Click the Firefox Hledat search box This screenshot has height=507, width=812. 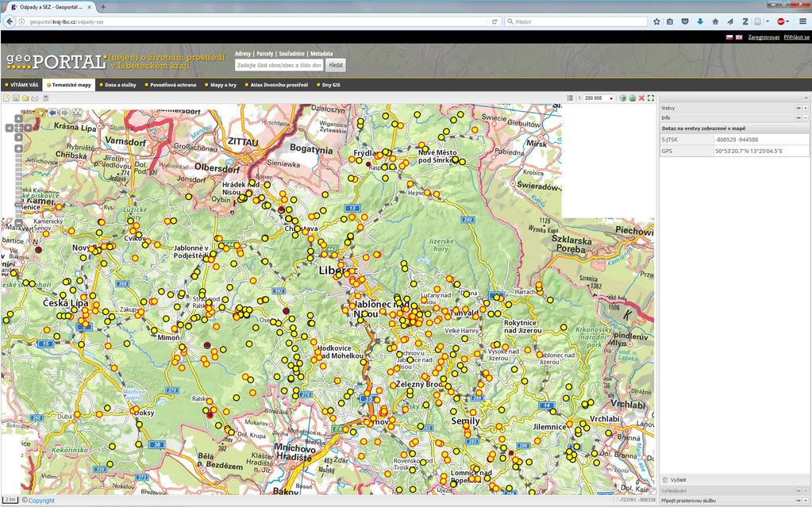coord(575,21)
